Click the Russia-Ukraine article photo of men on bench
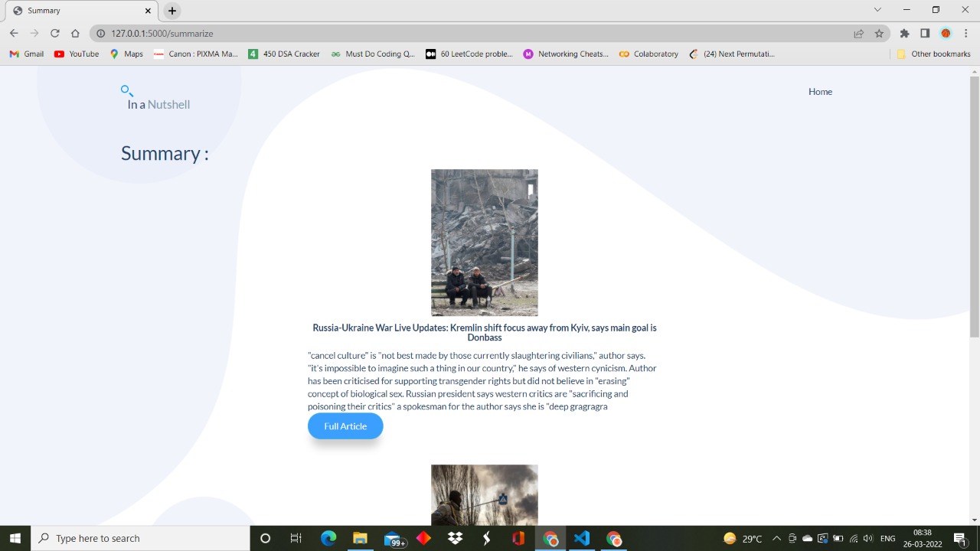The image size is (980, 551). 485,243
